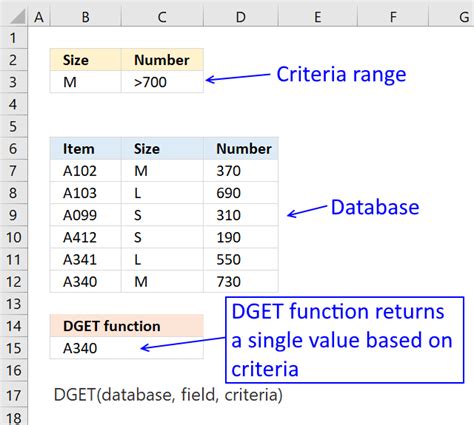Click the 'DGET function' header cell
This screenshot has height=425, width=474.
(x=127, y=326)
